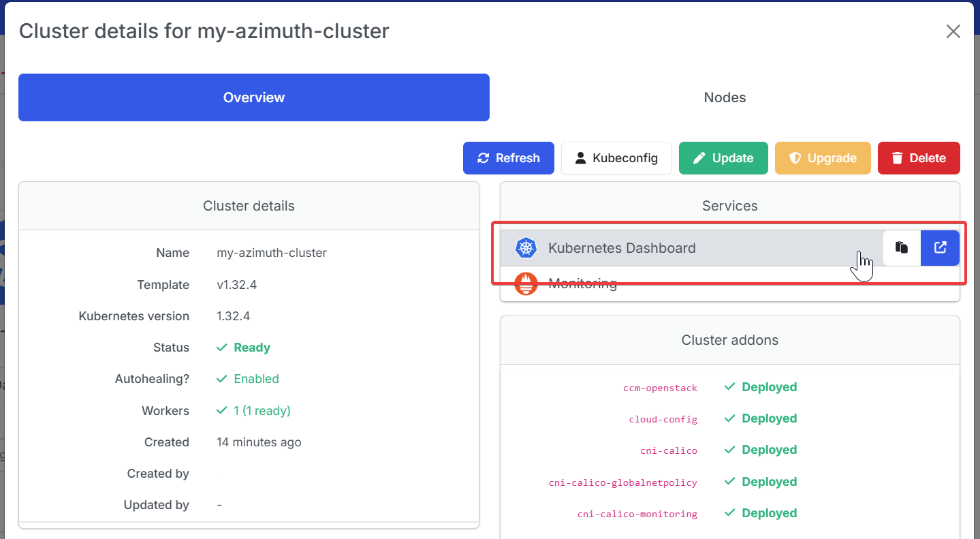This screenshot has height=539, width=980.
Task: Refresh the cluster details
Action: [x=509, y=158]
